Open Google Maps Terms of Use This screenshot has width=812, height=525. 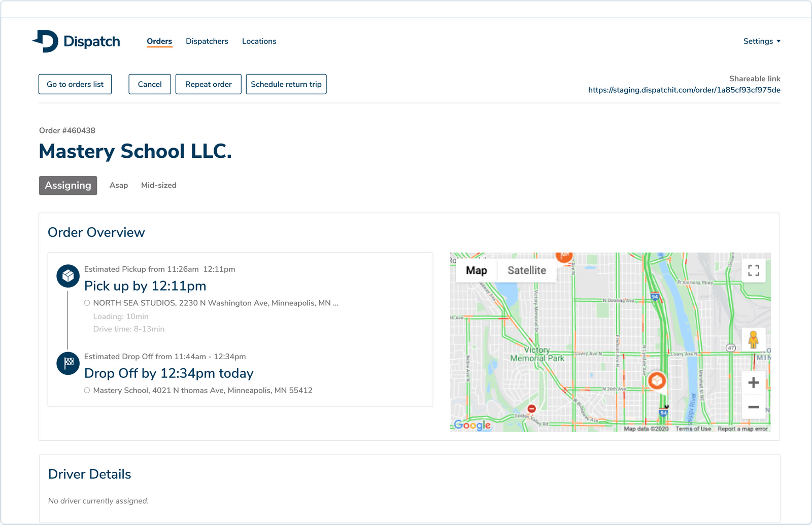tap(693, 429)
